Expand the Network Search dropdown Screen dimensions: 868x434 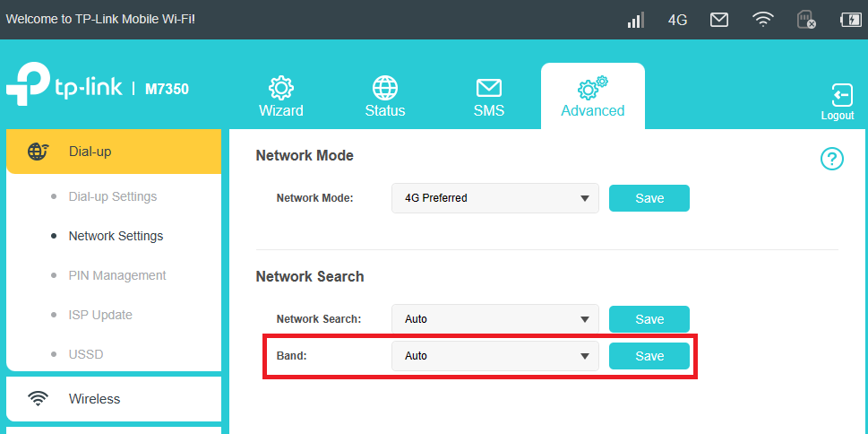pyautogui.click(x=494, y=319)
